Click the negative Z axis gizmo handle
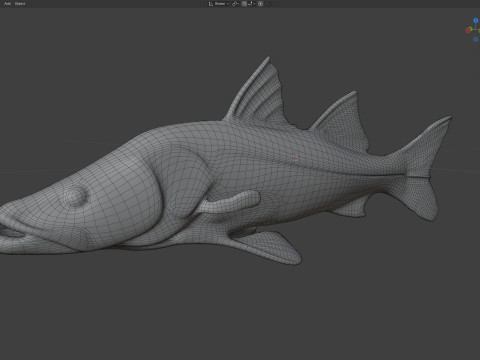This screenshot has width=480, height=360. 476,39
